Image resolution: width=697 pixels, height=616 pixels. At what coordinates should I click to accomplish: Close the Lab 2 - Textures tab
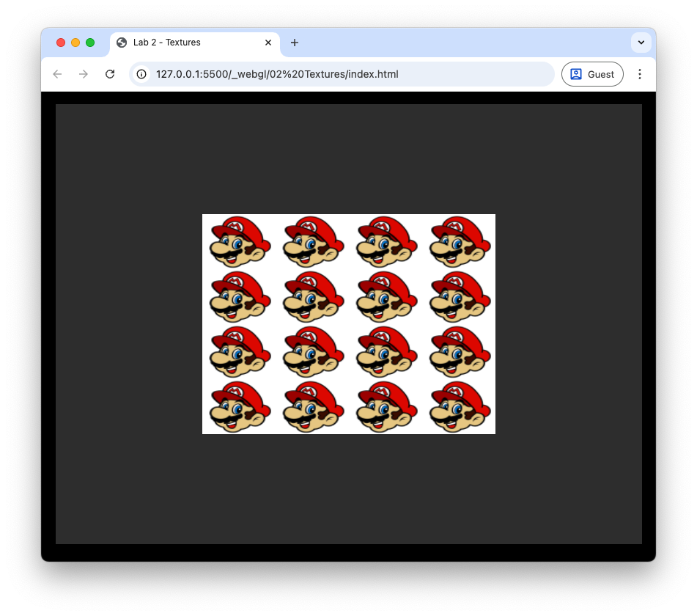click(x=268, y=43)
